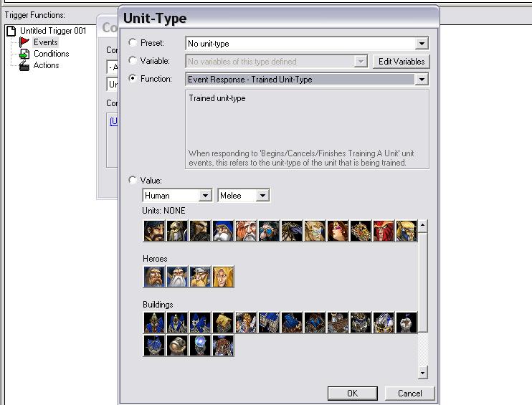Choose the Archmage hero icon
The width and height of the screenshot is (532, 405).
pos(177,277)
